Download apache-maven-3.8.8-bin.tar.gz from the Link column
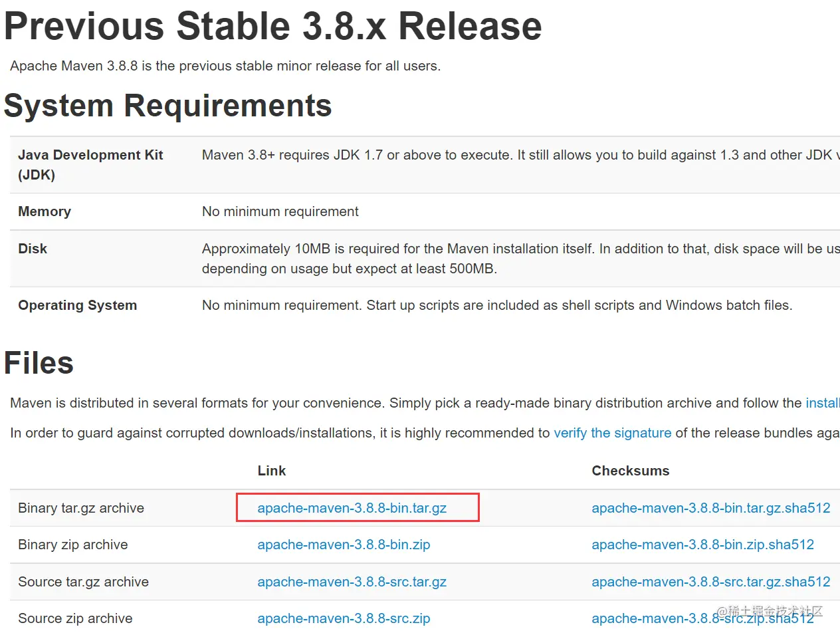The width and height of the screenshot is (840, 635). 352,508
